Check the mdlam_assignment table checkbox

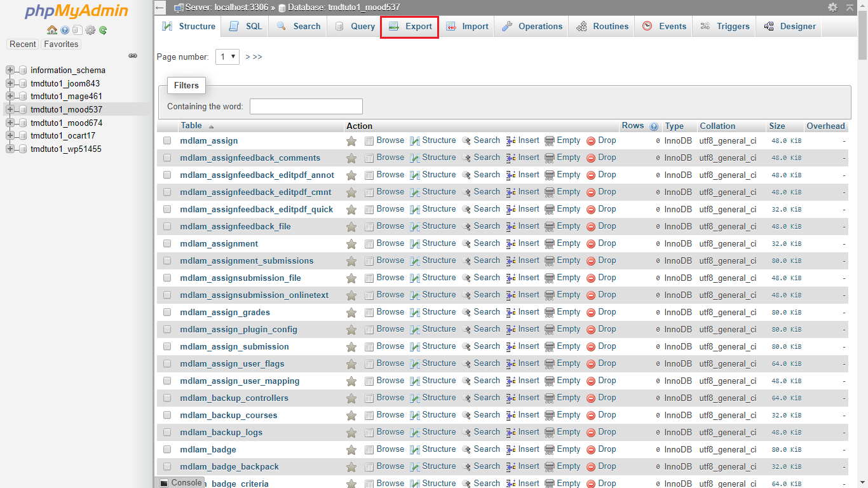coord(167,243)
